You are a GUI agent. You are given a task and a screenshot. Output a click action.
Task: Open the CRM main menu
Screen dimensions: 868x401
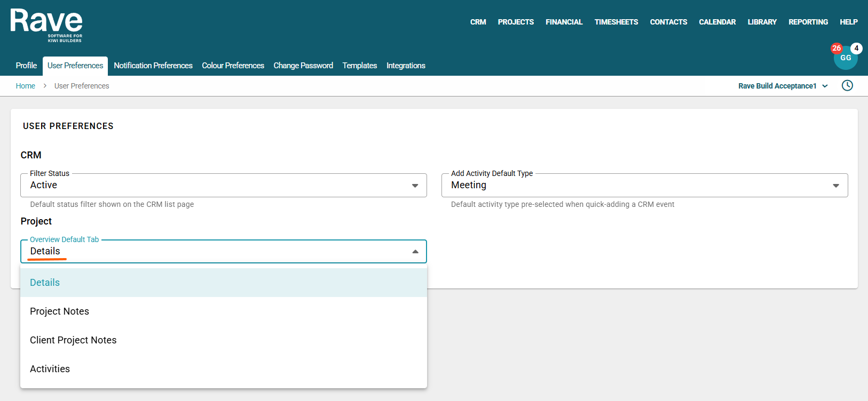(x=478, y=22)
